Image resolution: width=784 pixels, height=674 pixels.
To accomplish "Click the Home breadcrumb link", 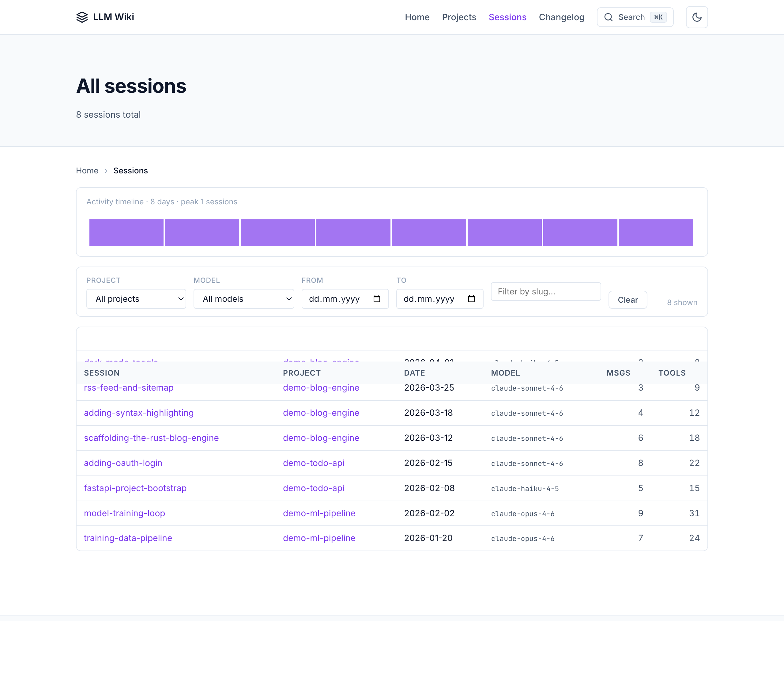I will click(x=87, y=171).
